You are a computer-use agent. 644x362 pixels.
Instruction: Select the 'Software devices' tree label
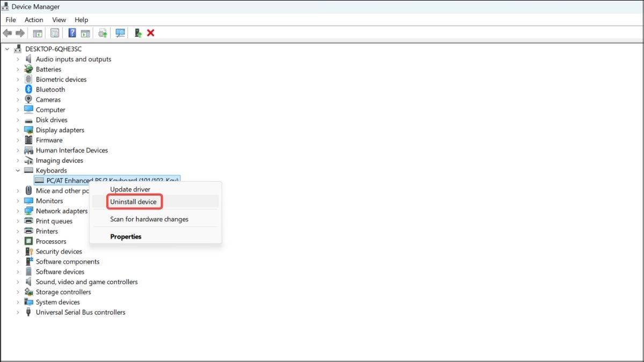point(60,272)
